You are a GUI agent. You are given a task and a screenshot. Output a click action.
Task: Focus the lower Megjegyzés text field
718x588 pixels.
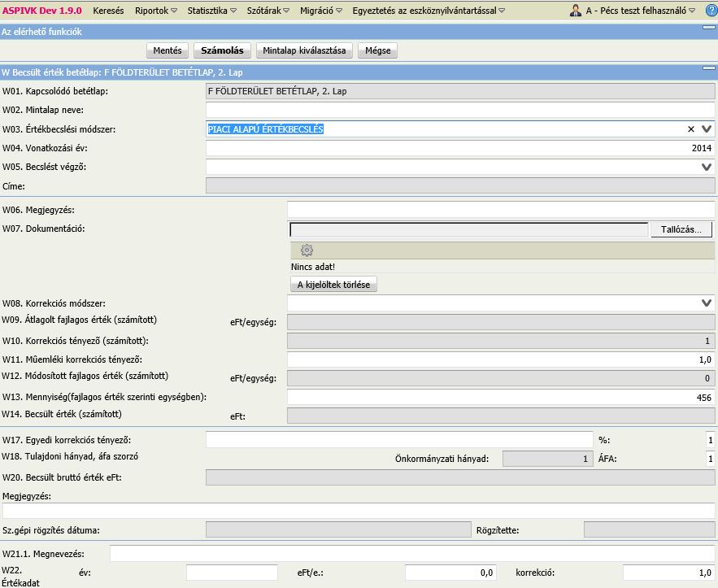click(359, 511)
